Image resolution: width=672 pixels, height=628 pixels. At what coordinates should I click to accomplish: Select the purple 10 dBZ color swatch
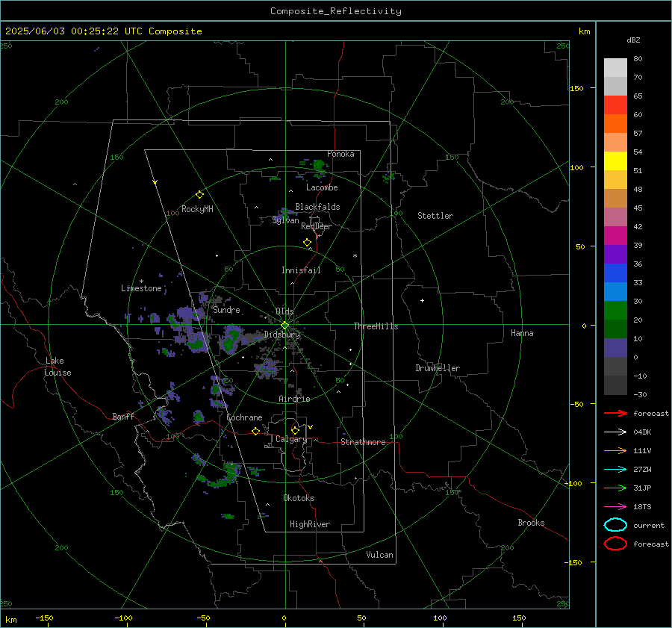point(615,348)
